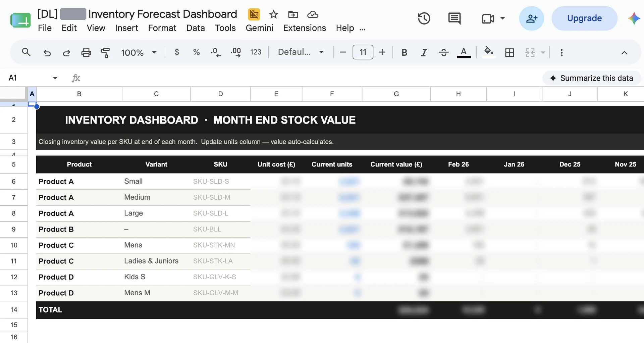Click the font size field showing 11
The image size is (644, 343).
(x=363, y=52)
